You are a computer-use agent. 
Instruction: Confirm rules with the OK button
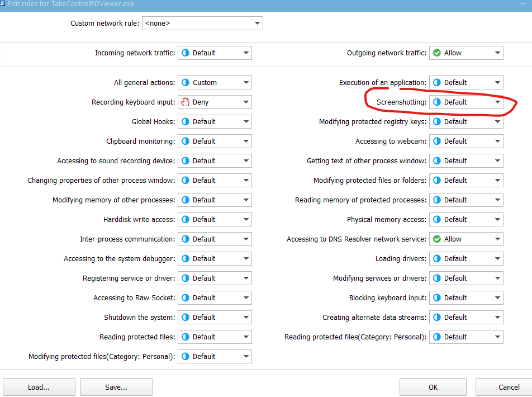pyautogui.click(x=433, y=387)
